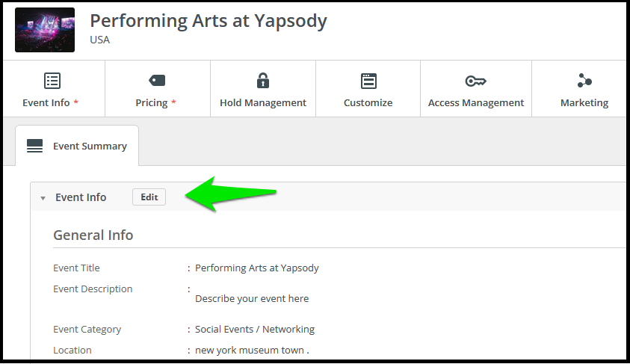The width and height of the screenshot is (630, 364).
Task: Select the Event Summary sub-tab label
Action: tap(90, 146)
